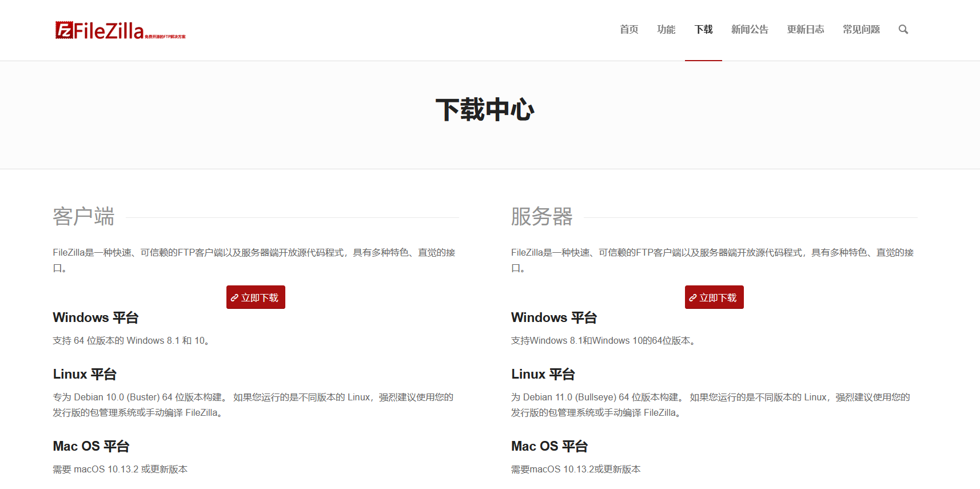Image resolution: width=980 pixels, height=489 pixels.
Task: Click Linux 平台 heading in 客户端 column
Action: [85, 374]
